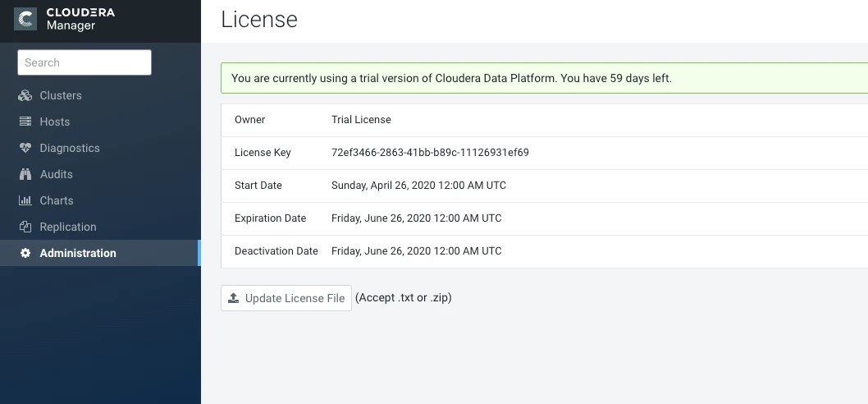Click the Clusters cubes icon
Screen dimensions: 868x404
point(25,95)
